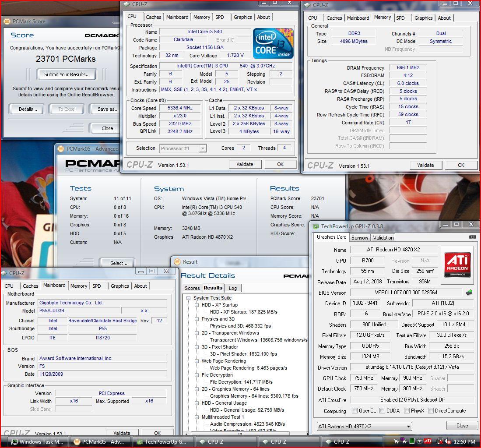This screenshot has height=448, width=481.
Task: Click PCMark05 taskbar button
Action: 101,441
